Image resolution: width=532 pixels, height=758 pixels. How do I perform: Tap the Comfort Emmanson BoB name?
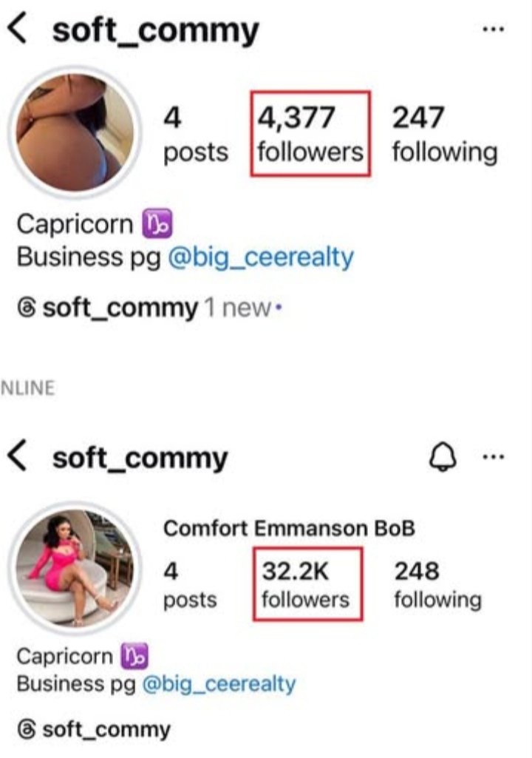click(290, 528)
